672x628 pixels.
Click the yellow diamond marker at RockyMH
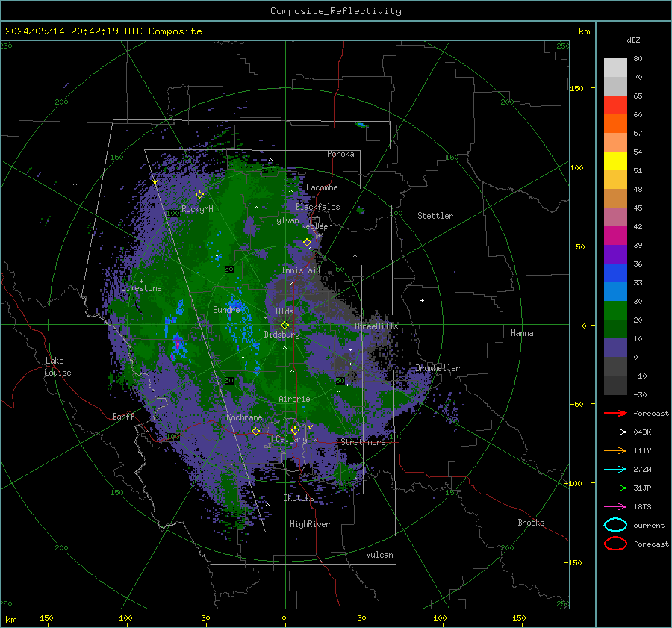199,195
